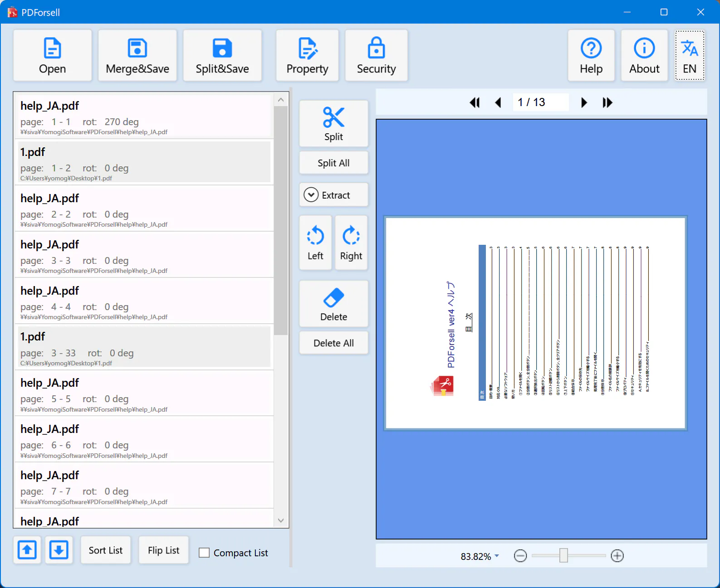Click the Delete All button
Screen dimensions: 720x588
(x=333, y=343)
